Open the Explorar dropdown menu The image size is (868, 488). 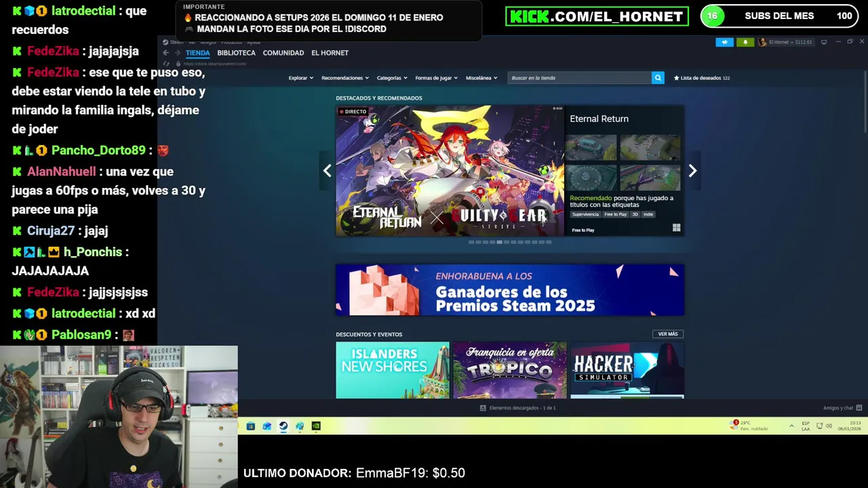pos(300,78)
